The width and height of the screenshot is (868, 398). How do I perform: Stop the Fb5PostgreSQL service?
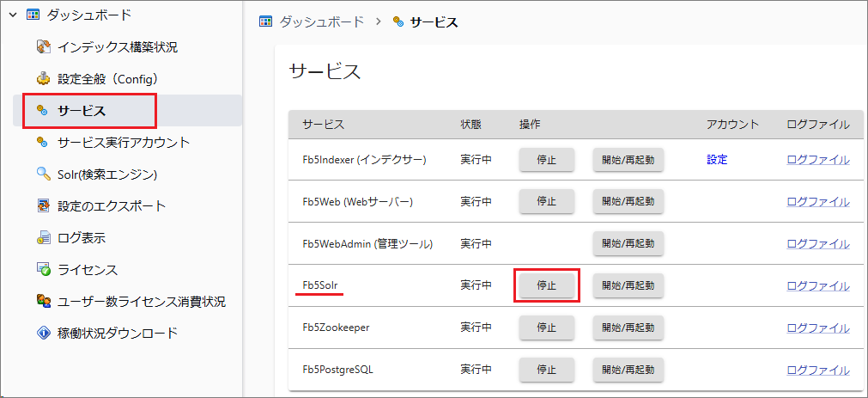click(547, 370)
